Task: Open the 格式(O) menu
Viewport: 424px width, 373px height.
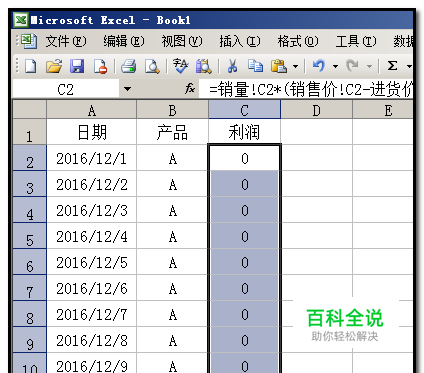Action: click(x=298, y=41)
